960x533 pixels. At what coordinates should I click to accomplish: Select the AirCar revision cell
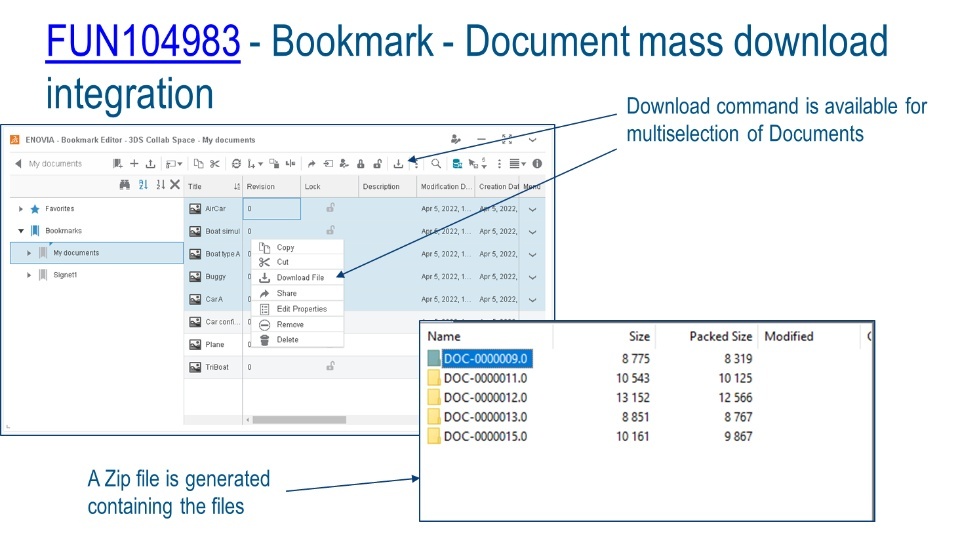point(272,209)
